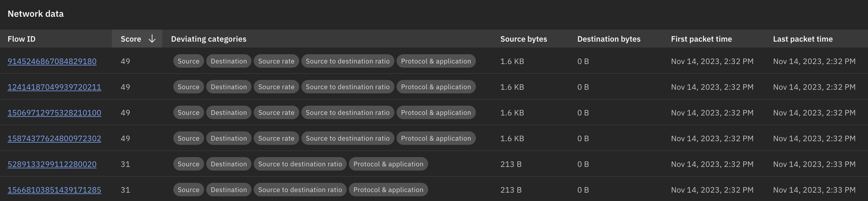Click score 31 in row 5289133299112280020
The image size is (868, 201).
(125, 164)
